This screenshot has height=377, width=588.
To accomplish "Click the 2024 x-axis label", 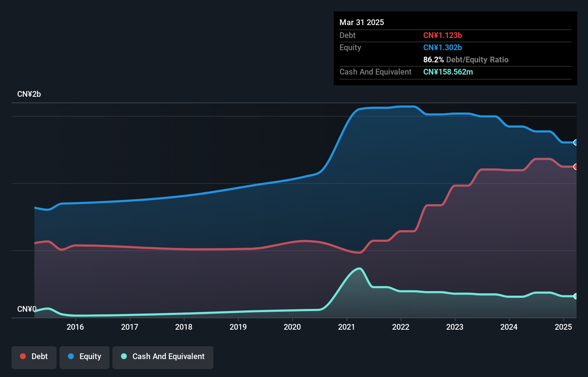I will point(509,327).
